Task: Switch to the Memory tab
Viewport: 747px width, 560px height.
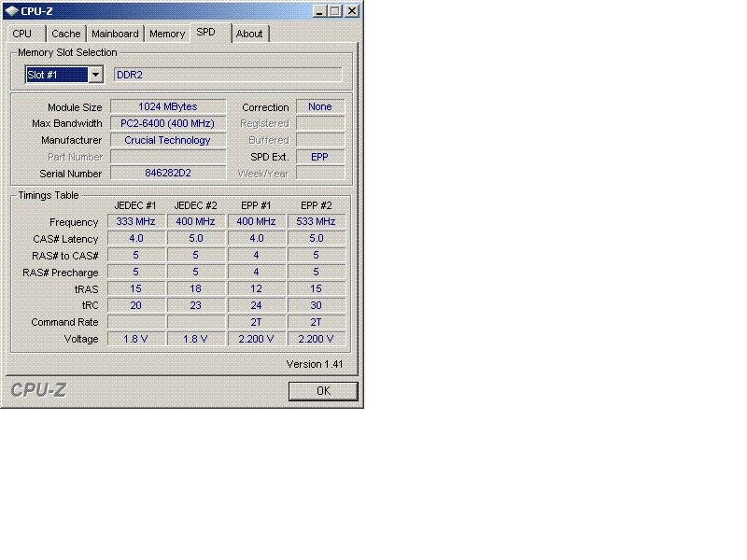Action: (167, 34)
